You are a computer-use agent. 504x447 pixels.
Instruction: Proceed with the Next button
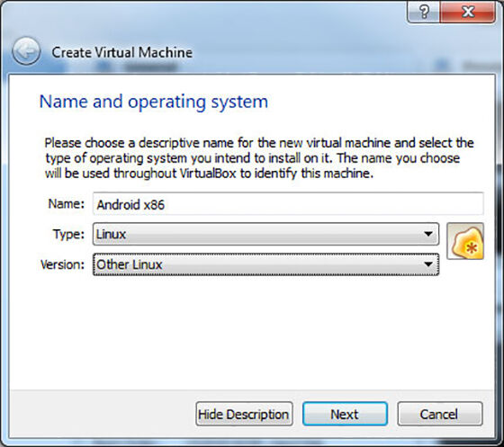click(345, 414)
